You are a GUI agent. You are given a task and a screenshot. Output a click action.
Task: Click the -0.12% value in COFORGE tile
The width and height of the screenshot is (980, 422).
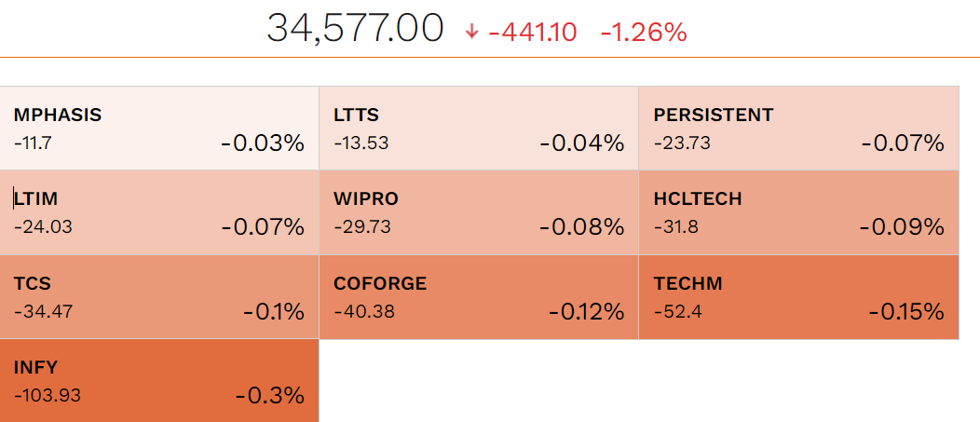click(586, 312)
